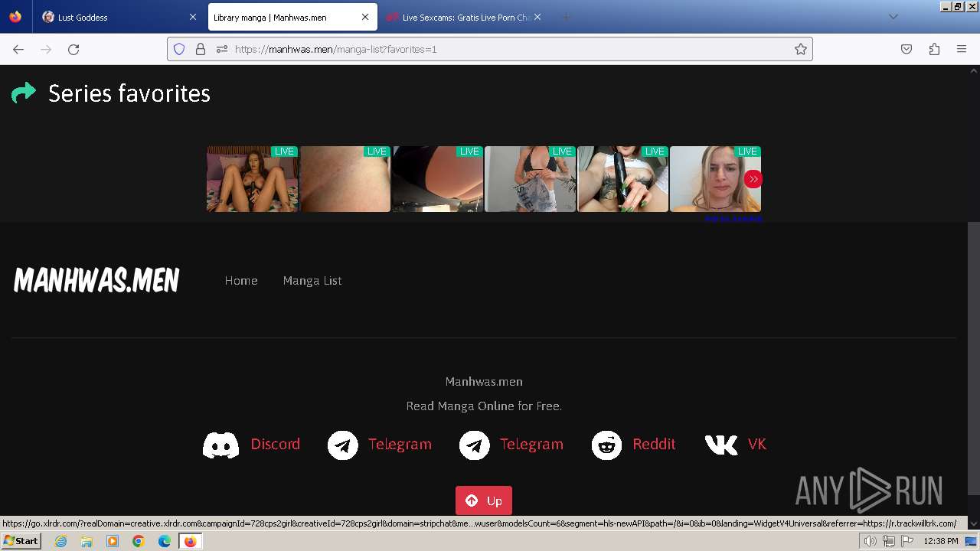Bookmark this page with the star icon
This screenshot has height=551, width=980.
(x=801, y=49)
